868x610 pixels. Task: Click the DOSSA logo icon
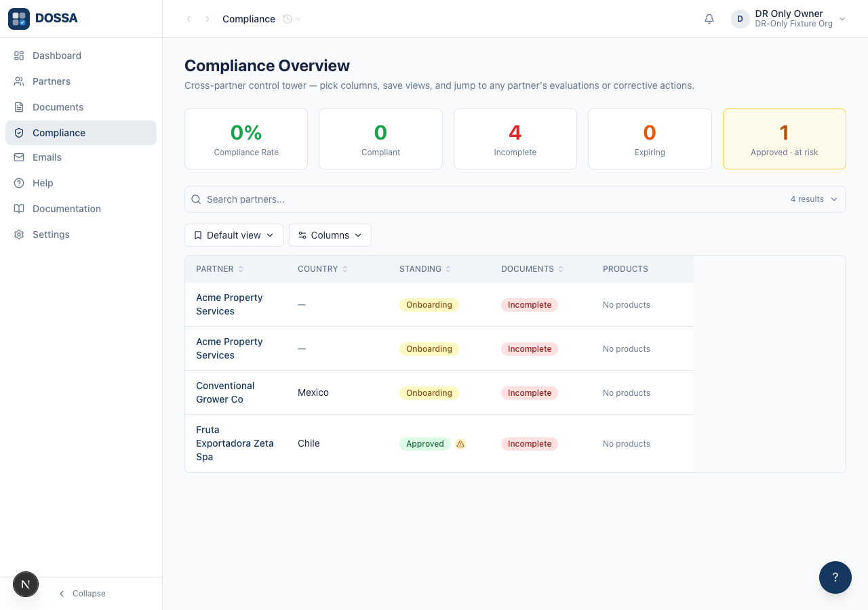click(19, 19)
